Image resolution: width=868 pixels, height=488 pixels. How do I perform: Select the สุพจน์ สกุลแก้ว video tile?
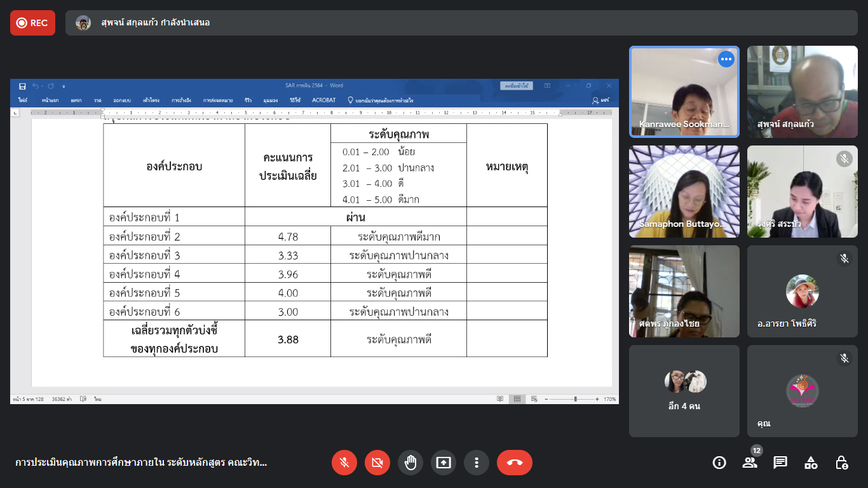[802, 91]
